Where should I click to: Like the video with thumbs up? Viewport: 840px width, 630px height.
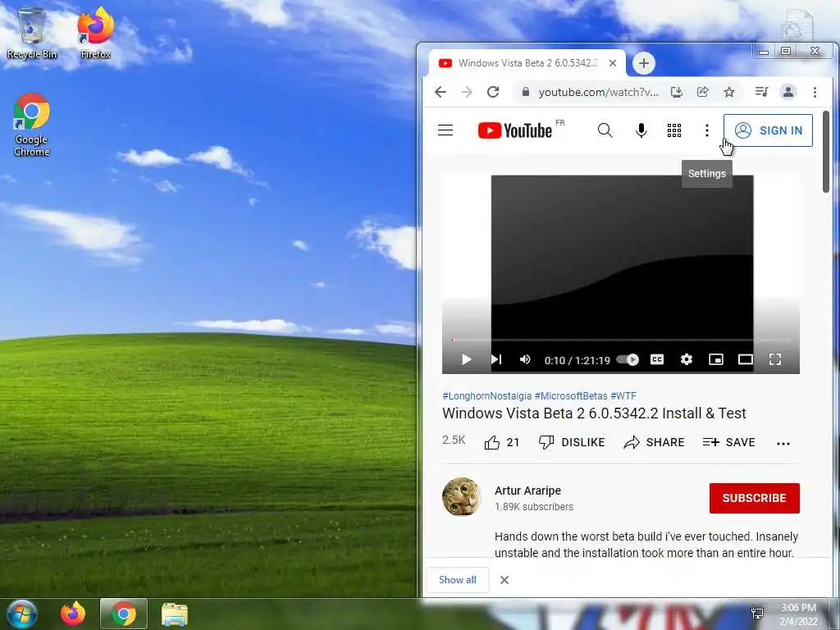point(501,442)
